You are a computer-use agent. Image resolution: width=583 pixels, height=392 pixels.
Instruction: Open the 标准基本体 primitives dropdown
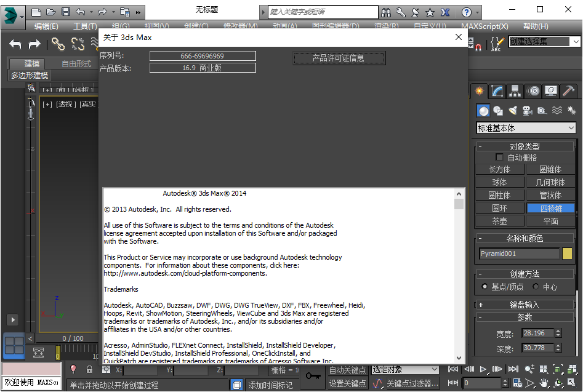[x=526, y=128]
